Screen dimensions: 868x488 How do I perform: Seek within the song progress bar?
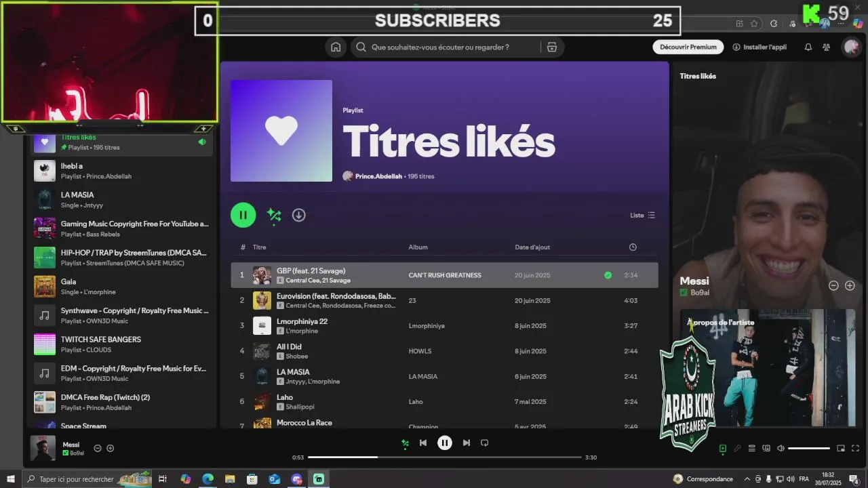445,457
